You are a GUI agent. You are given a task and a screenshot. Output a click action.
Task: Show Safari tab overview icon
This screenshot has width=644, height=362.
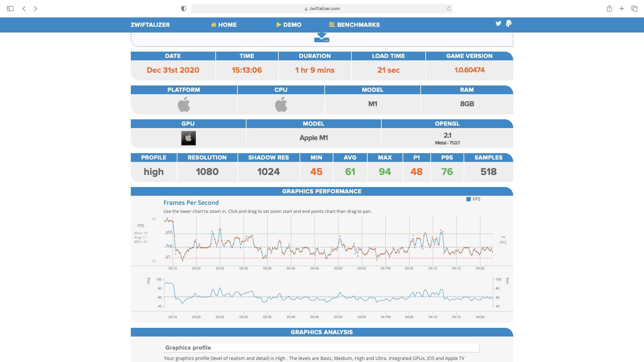(x=634, y=9)
